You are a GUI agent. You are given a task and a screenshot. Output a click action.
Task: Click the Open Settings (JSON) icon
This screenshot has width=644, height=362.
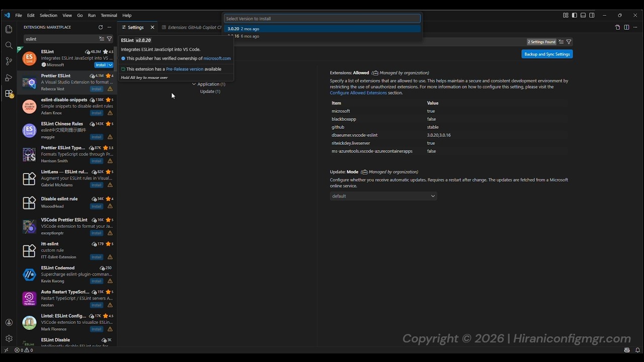617,27
